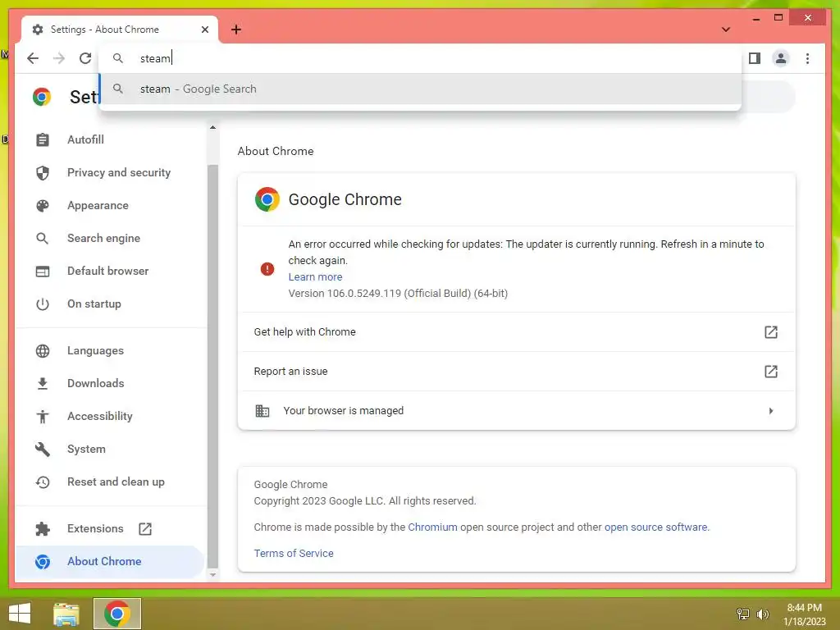Open On startup settings

coord(94,304)
